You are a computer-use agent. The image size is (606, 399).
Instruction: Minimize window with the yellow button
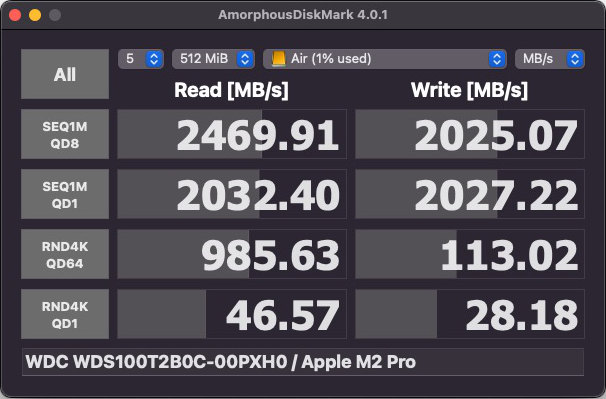(x=35, y=15)
